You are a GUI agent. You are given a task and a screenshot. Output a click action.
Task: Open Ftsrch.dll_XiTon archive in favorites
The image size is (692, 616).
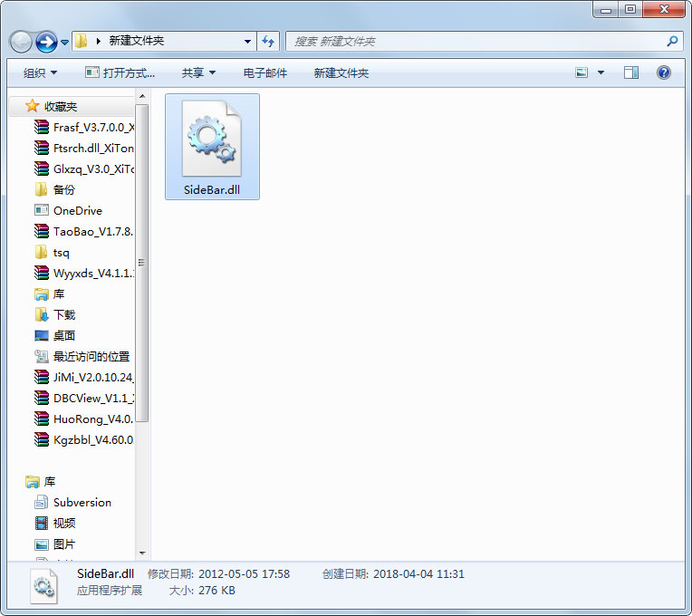84,149
